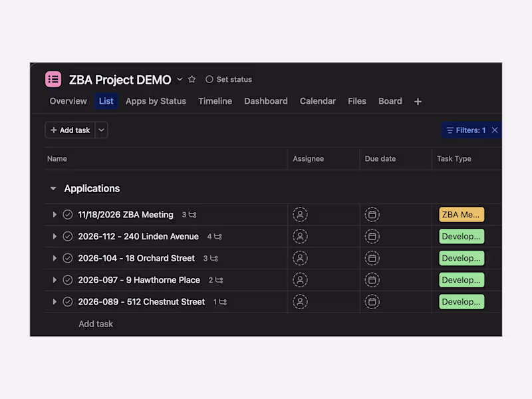Open the Add task dropdown arrow
Image resolution: width=532 pixels, height=399 pixels.
point(101,130)
